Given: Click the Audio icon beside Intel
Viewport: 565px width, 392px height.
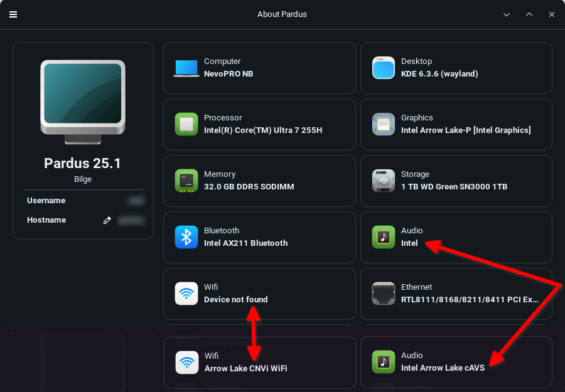Looking at the screenshot, I should coord(384,237).
